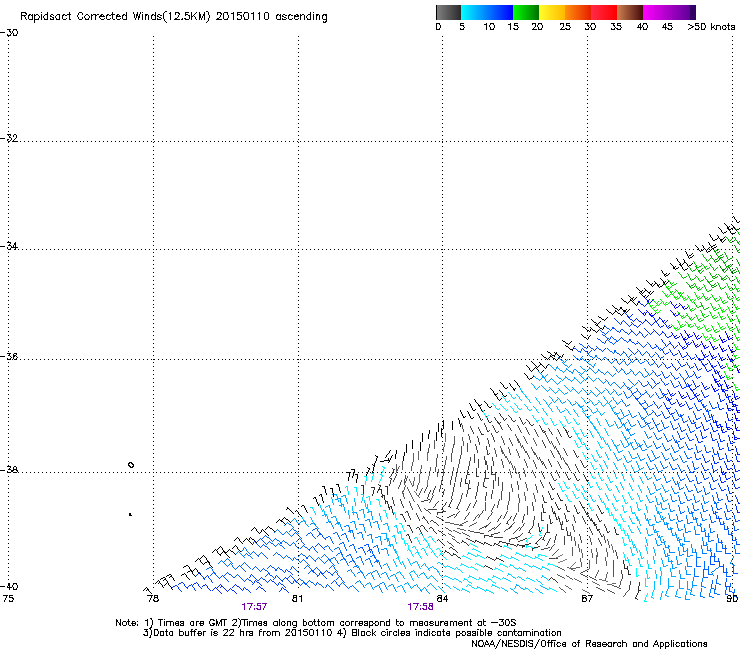Click the longitude label 81
The image size is (740, 650).
297,599
